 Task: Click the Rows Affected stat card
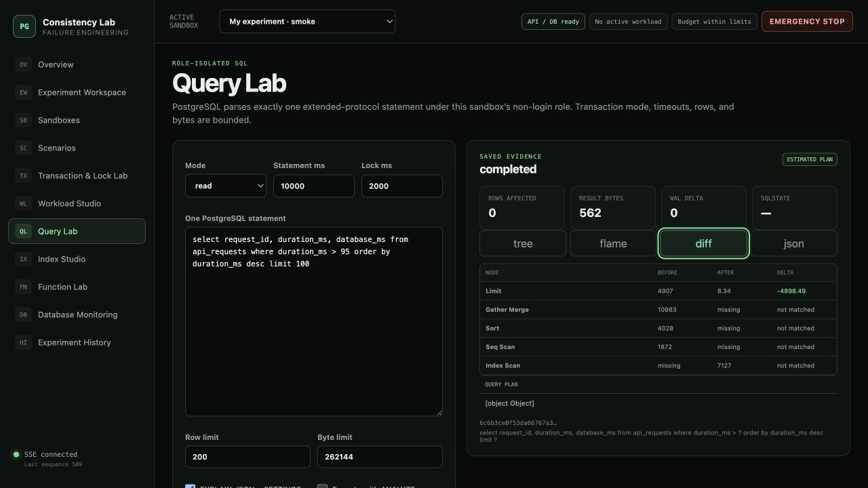pos(522,207)
